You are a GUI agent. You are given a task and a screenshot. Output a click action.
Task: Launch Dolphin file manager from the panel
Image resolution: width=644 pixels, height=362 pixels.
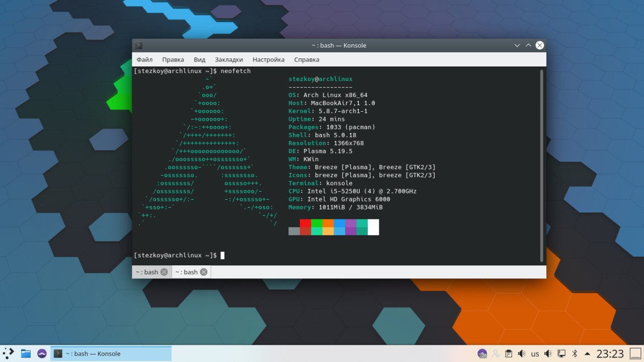26,353
